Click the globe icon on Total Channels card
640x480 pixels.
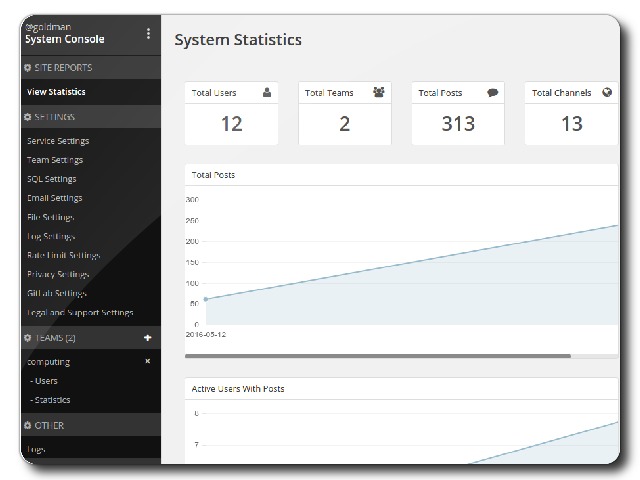pyautogui.click(x=606, y=93)
